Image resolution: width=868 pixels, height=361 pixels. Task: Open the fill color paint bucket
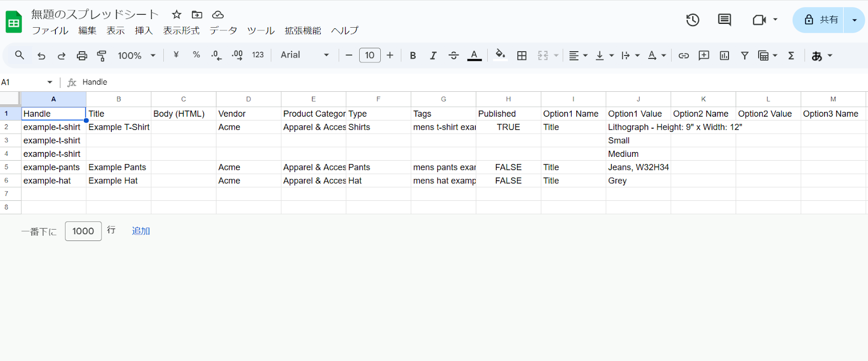coord(500,55)
